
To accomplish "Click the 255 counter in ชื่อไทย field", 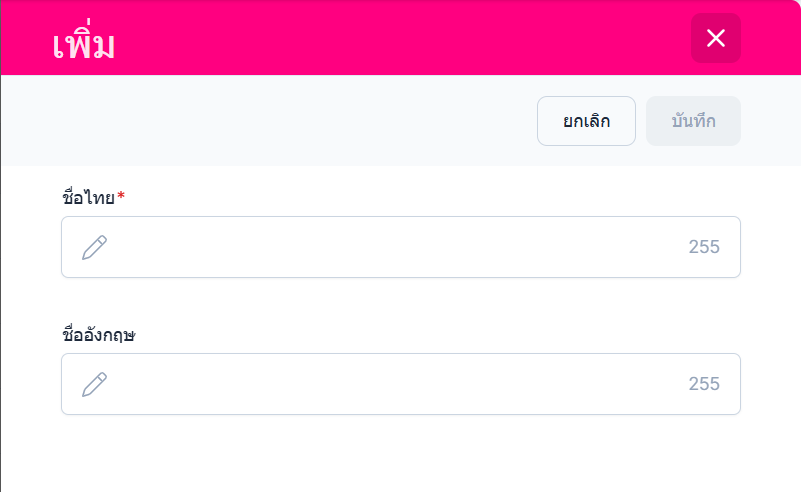I will pos(704,247).
